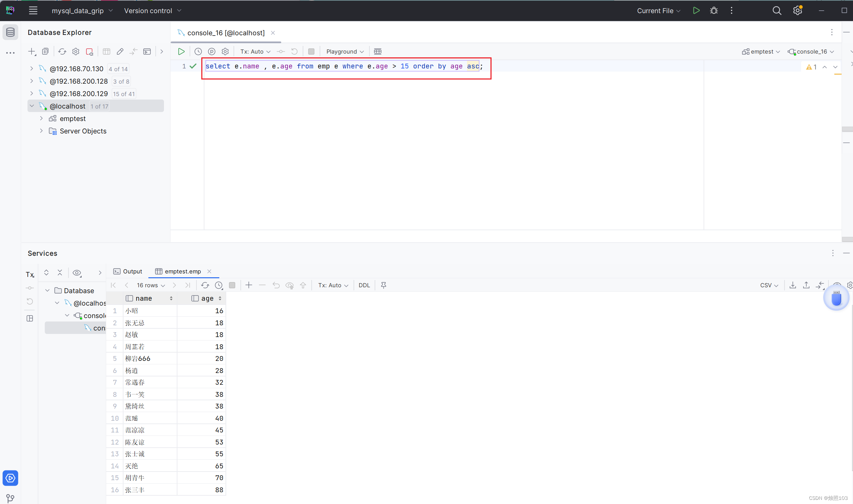The height and width of the screenshot is (504, 853).
Task: Open the Playground resolve mode dropdown
Action: [x=345, y=52]
